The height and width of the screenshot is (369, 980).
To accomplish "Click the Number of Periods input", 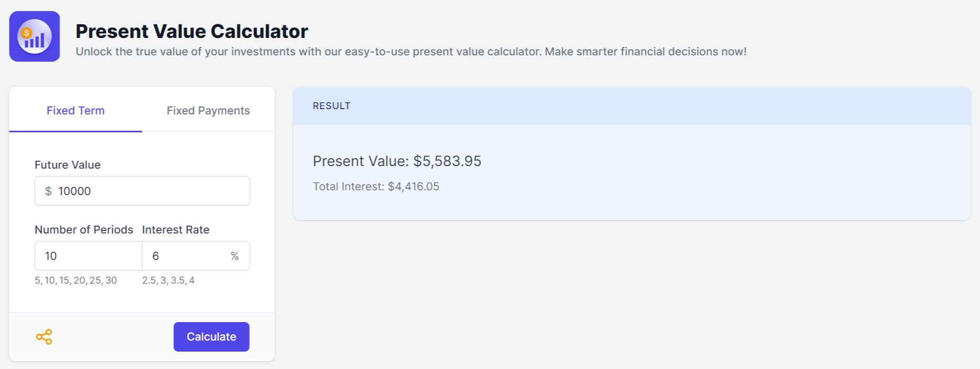I will click(88, 256).
